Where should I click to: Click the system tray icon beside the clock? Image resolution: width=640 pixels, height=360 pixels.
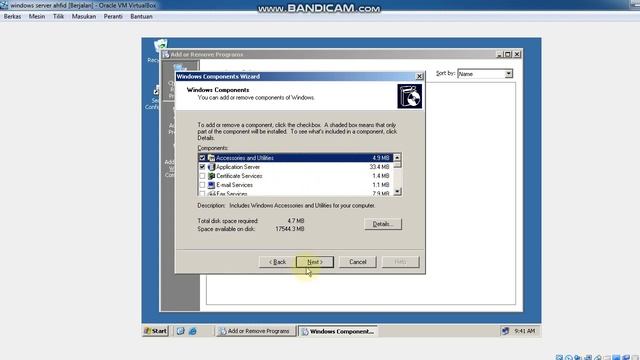505,331
